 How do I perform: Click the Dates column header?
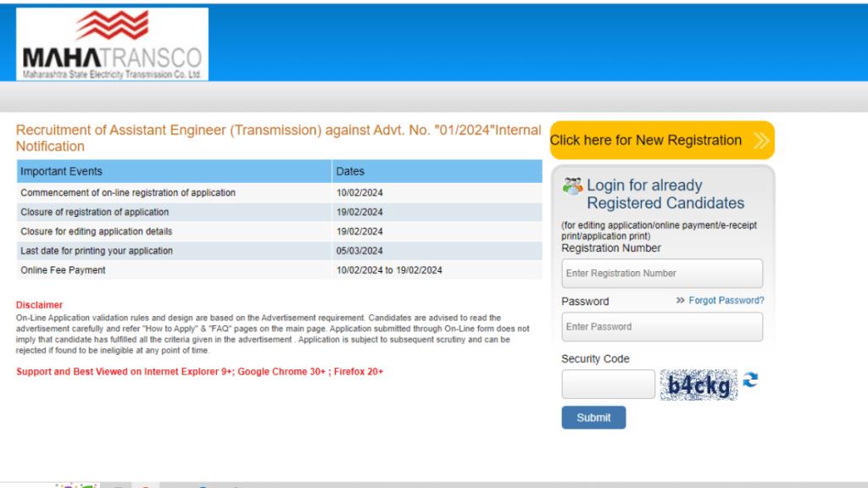click(x=350, y=171)
